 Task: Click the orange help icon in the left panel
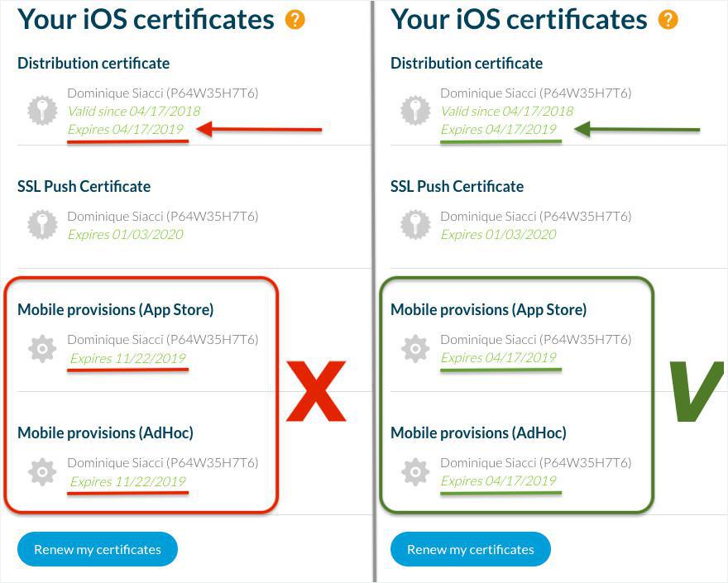[295, 20]
